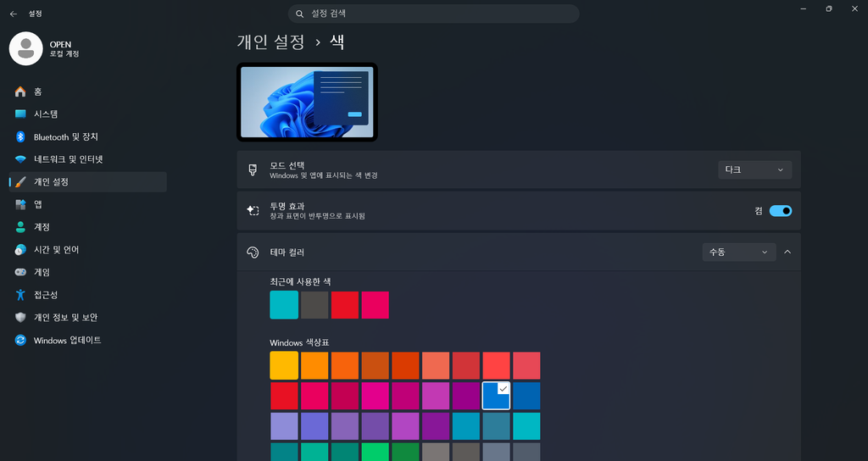Go back with the arrow icon
This screenshot has width=868, height=461.
click(14, 14)
